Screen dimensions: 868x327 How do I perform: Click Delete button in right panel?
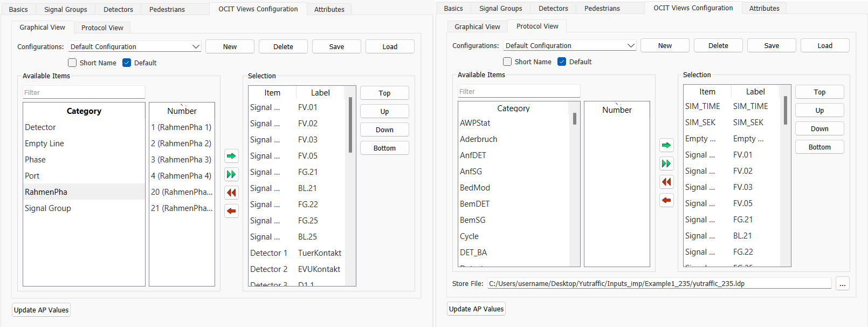[x=718, y=46]
